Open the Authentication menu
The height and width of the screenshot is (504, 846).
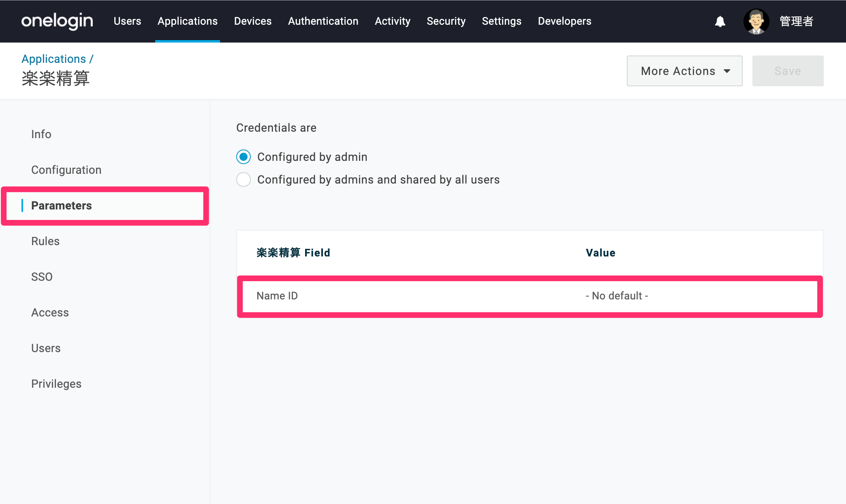tap(323, 21)
